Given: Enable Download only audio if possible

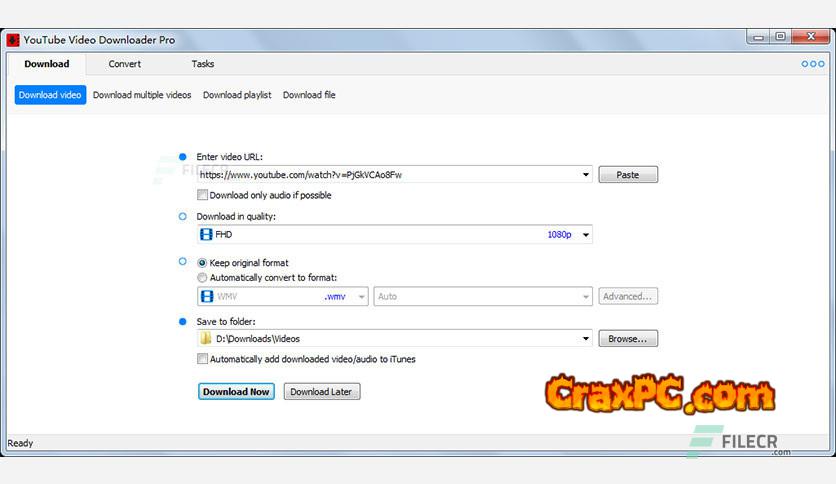Looking at the screenshot, I should coord(202,195).
